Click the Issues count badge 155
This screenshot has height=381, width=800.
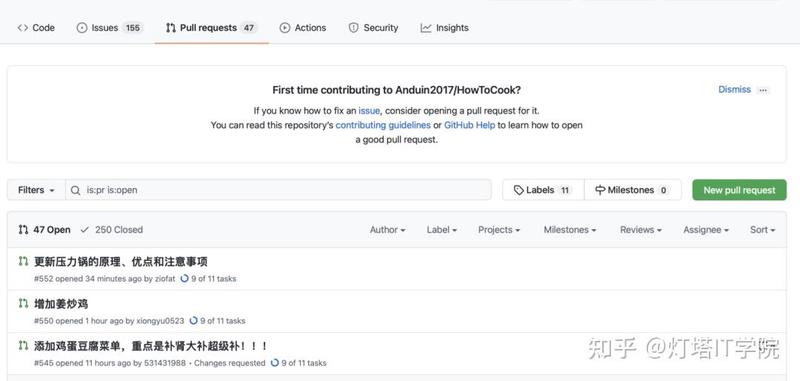click(133, 28)
